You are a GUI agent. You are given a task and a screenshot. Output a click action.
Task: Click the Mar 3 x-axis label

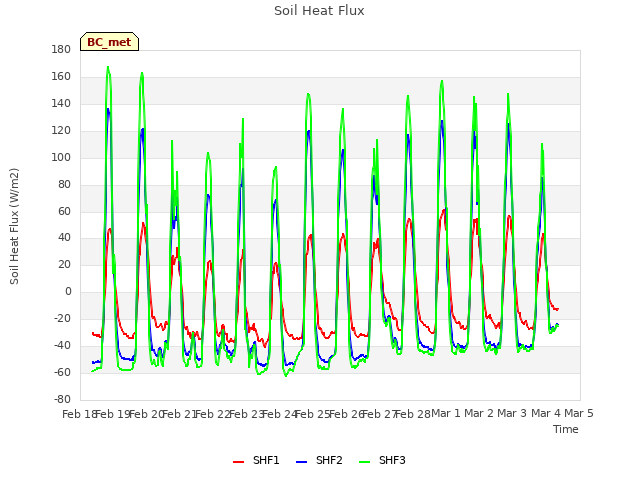pyautogui.click(x=512, y=413)
